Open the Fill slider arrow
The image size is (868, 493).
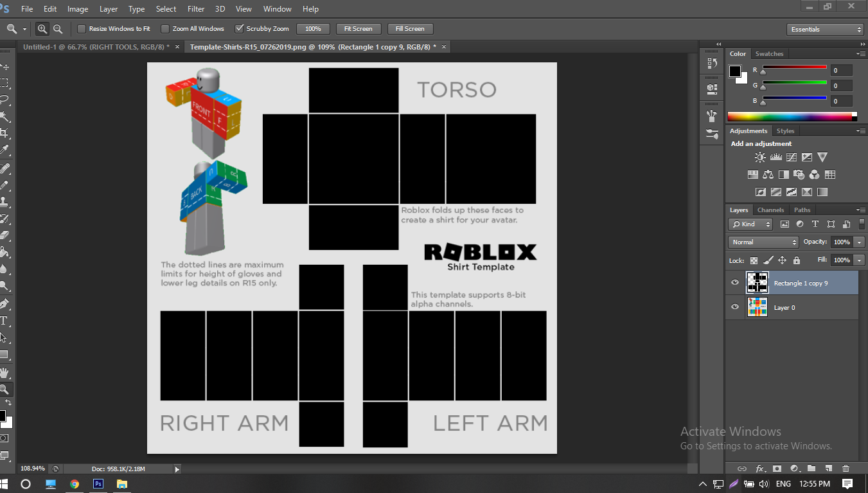(860, 260)
